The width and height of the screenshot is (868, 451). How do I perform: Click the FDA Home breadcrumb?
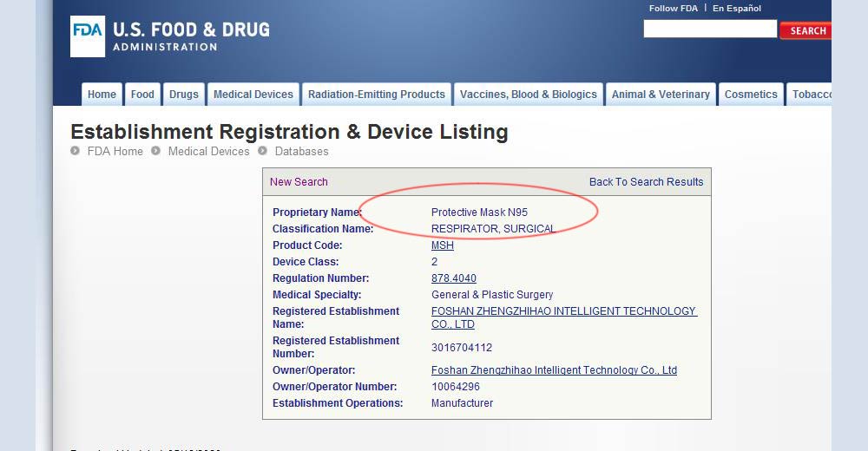pos(115,151)
